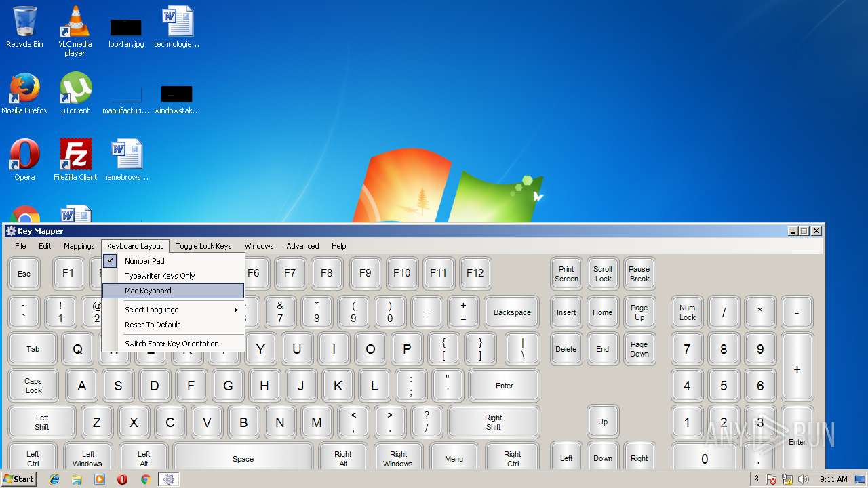Viewport: 868px width, 488px height.
Task: Click the numpad 5 key
Action: pos(724,386)
